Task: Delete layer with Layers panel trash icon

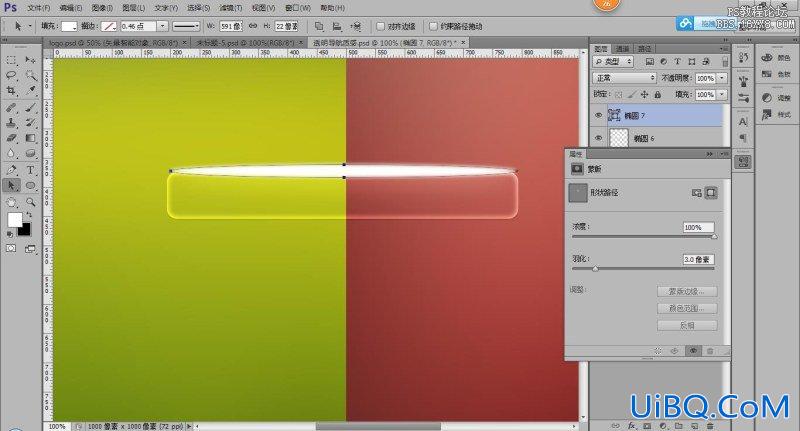Action: coord(710,426)
